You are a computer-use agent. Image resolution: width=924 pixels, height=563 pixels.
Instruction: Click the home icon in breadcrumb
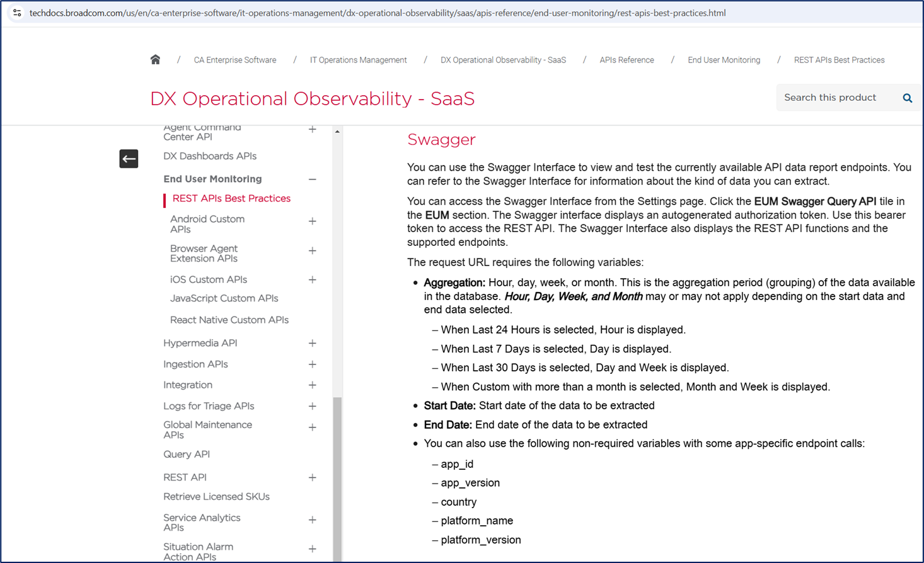(155, 60)
